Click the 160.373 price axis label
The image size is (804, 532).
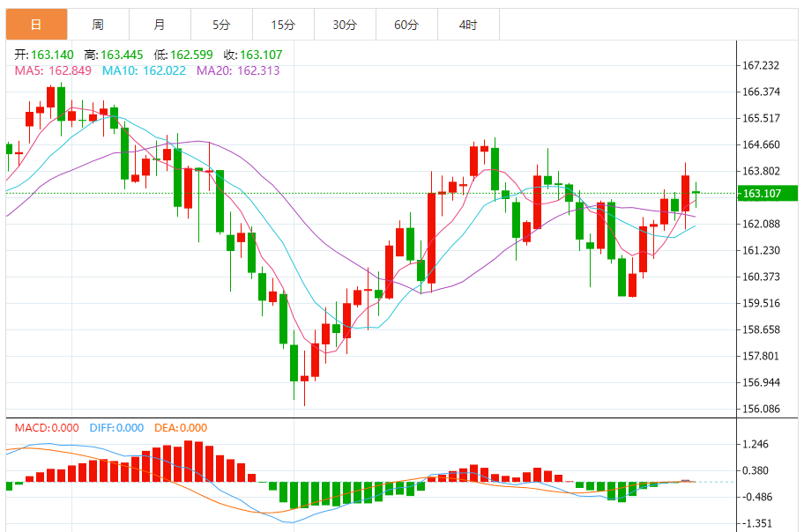761,277
